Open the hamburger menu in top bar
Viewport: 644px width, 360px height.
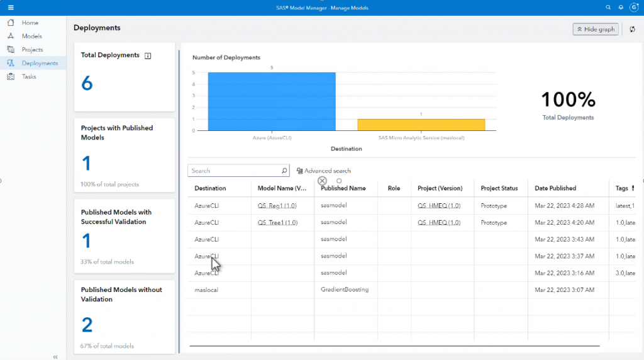[11, 8]
